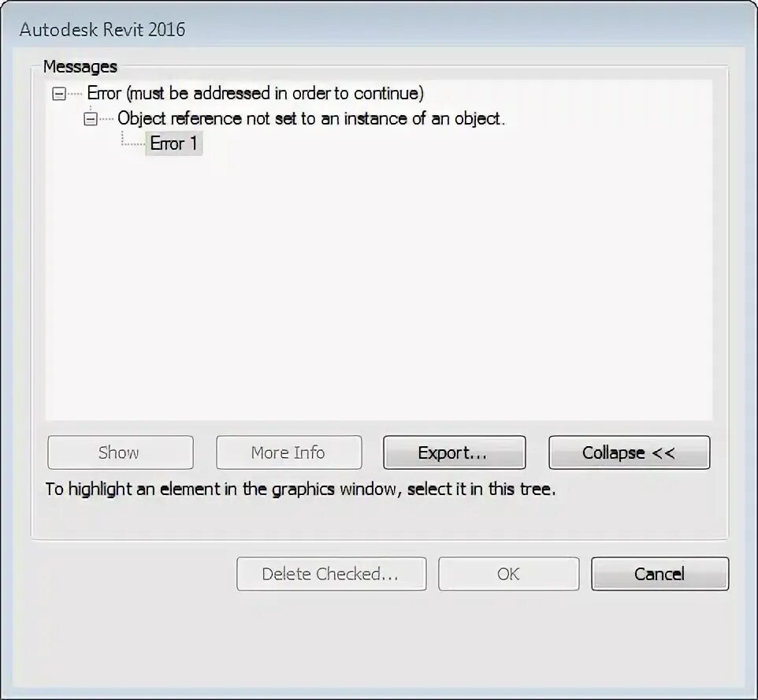The width and height of the screenshot is (758, 700).
Task: Cancel the error dialog
Action: (x=660, y=574)
